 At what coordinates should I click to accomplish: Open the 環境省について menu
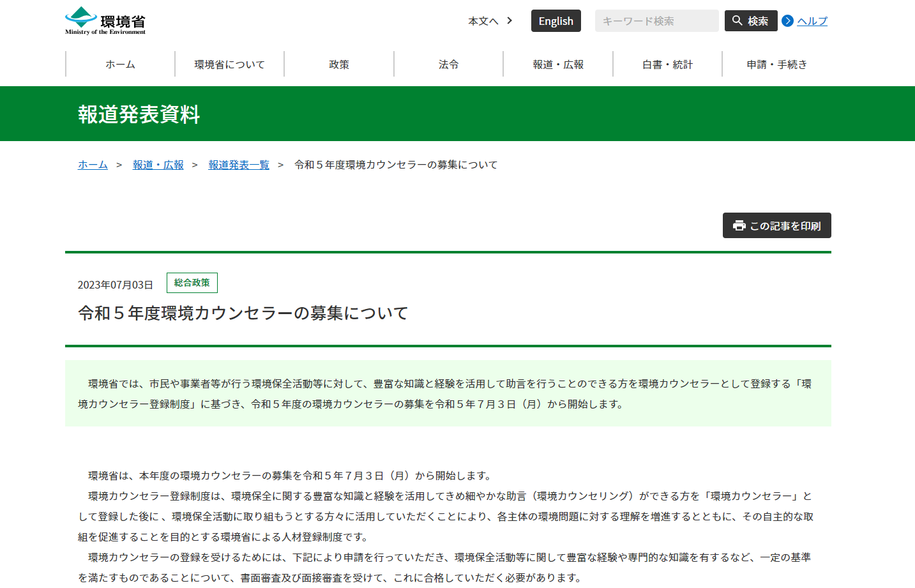(229, 64)
